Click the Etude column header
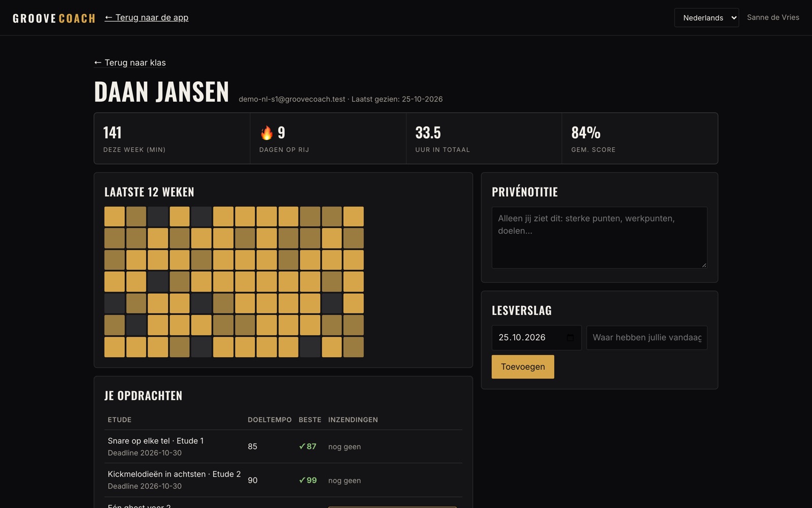The image size is (812, 508). 119,420
